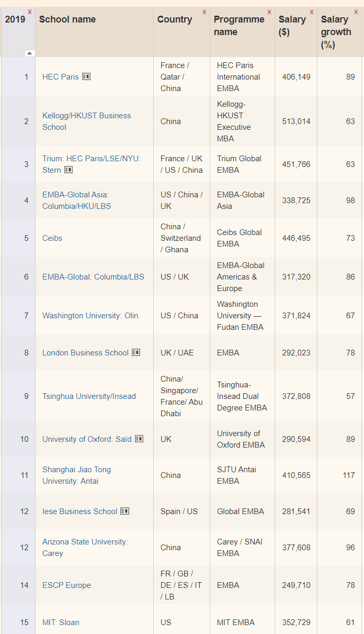
Task: Open the ESCP Europe link
Action: 66,585
